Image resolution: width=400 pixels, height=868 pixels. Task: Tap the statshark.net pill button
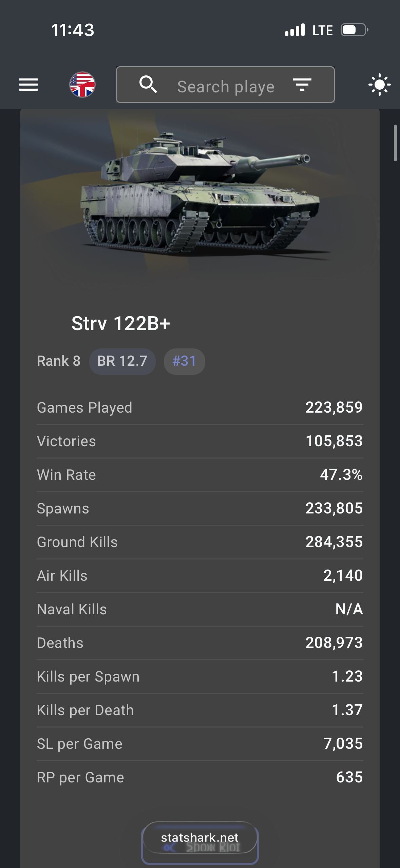coord(199,838)
